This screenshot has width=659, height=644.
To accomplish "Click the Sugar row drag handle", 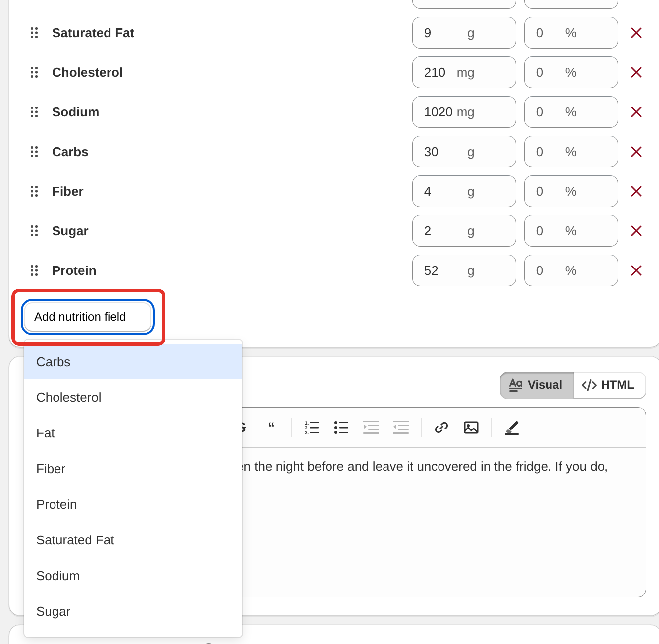I will [x=34, y=231].
